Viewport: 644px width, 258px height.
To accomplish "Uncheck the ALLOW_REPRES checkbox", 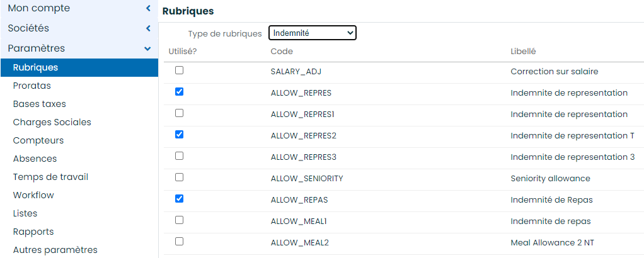I will click(x=179, y=92).
